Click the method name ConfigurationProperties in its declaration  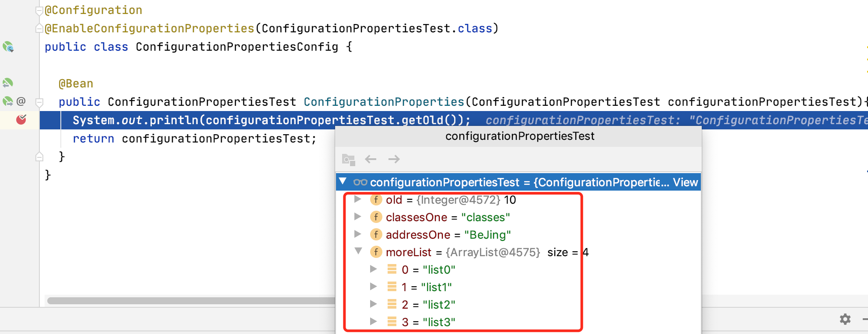(384, 102)
